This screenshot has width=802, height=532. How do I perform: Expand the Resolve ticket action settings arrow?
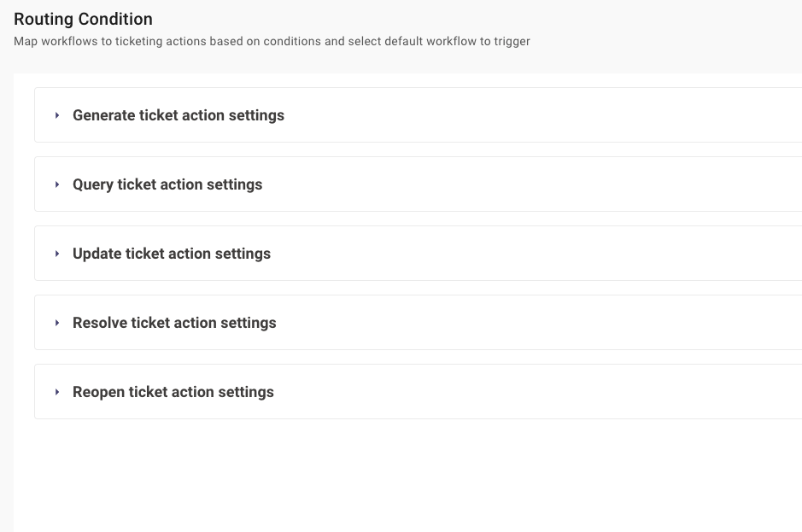(57, 323)
